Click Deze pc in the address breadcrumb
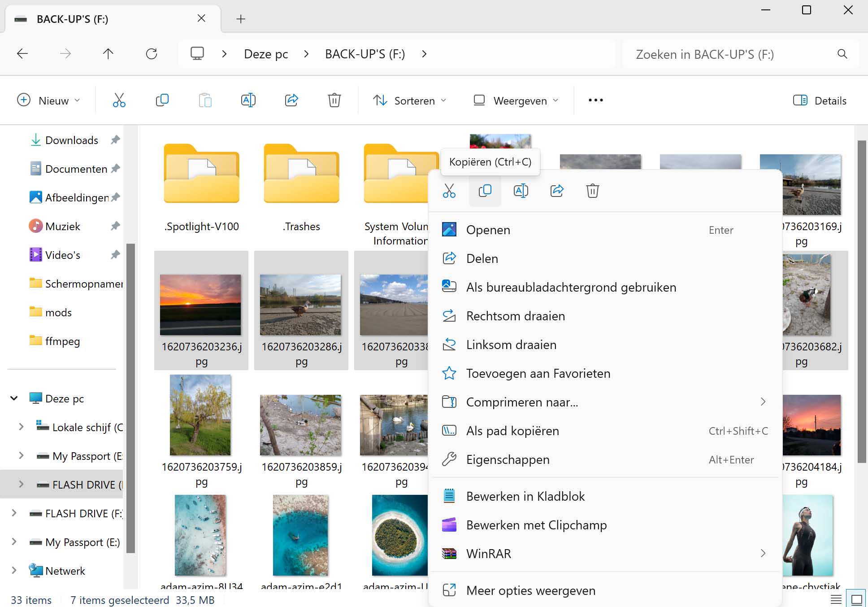 pos(266,54)
